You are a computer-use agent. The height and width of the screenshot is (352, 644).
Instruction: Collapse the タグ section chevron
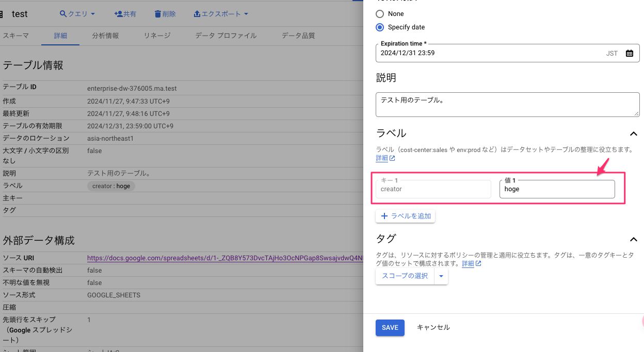point(634,239)
